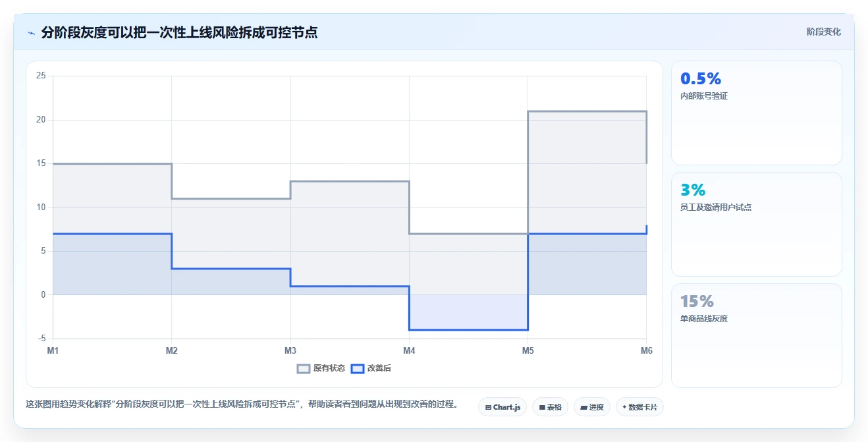Click the y-axis value -5

point(41,339)
